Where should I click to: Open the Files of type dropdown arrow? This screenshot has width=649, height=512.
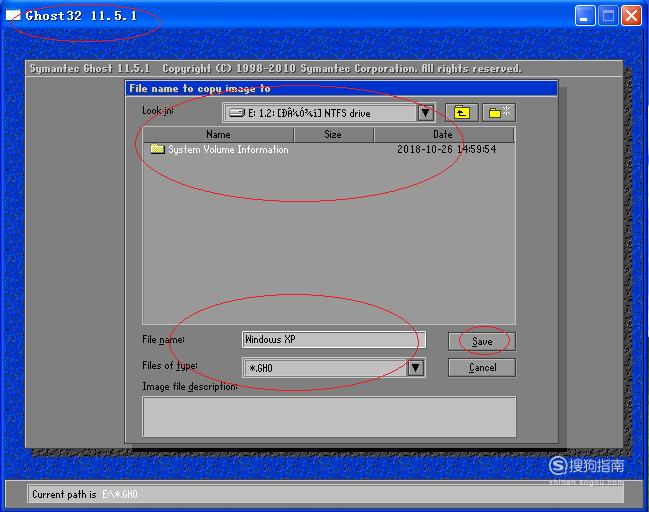pos(416,368)
